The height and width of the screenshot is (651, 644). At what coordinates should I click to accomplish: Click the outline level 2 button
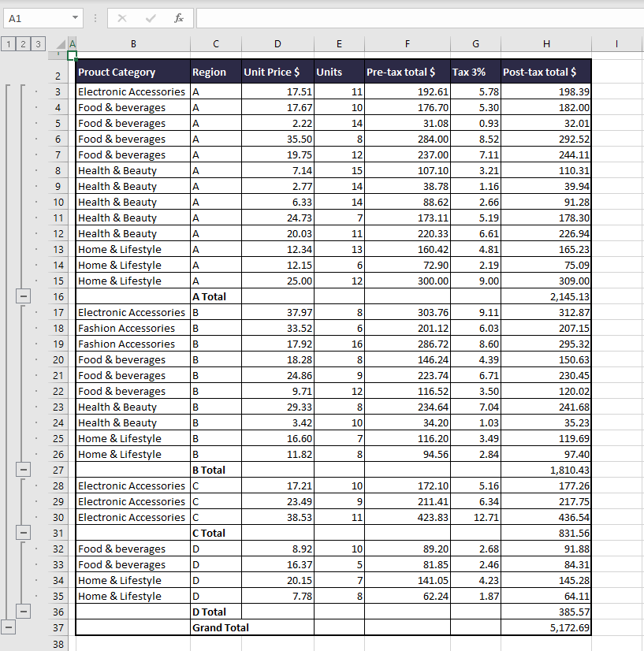tap(23, 43)
